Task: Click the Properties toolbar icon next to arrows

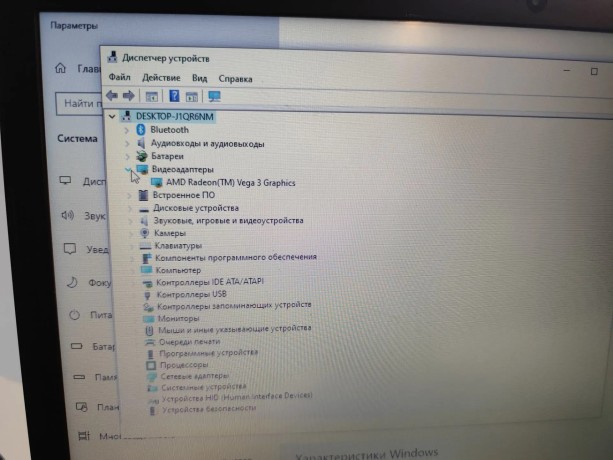Action: click(x=151, y=96)
